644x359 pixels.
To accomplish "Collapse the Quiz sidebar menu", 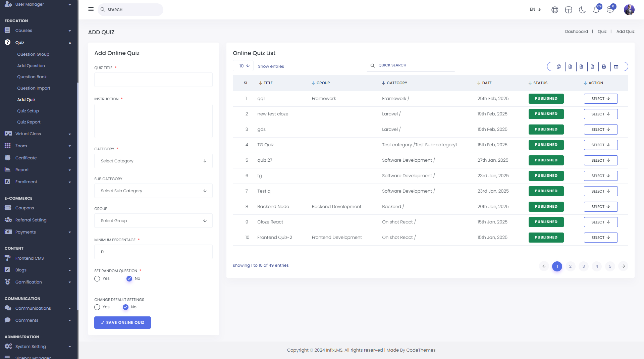I will (x=70, y=43).
